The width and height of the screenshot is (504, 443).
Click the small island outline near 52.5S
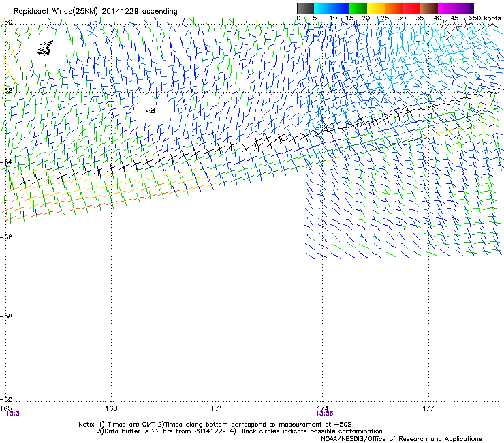[151, 110]
